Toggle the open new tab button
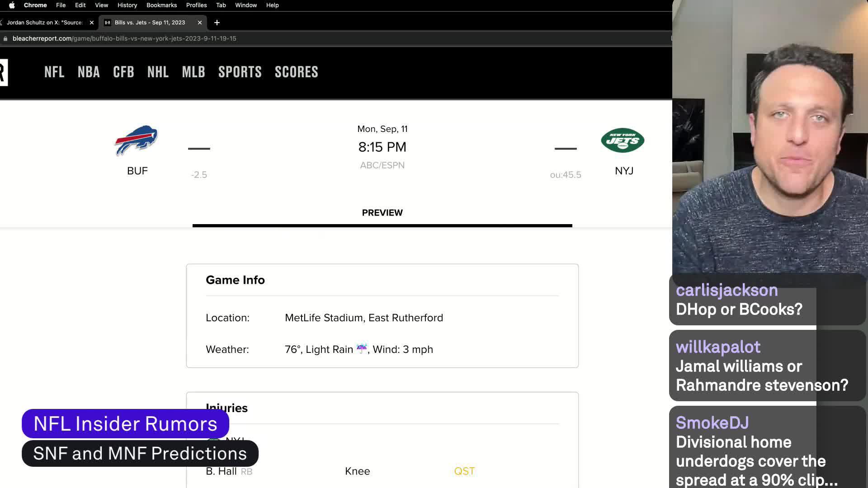Viewport: 868px width, 488px height. pos(217,23)
